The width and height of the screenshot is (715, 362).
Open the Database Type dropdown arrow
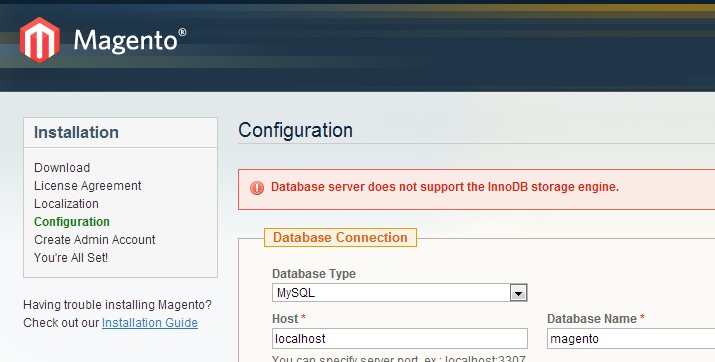[x=518, y=293]
